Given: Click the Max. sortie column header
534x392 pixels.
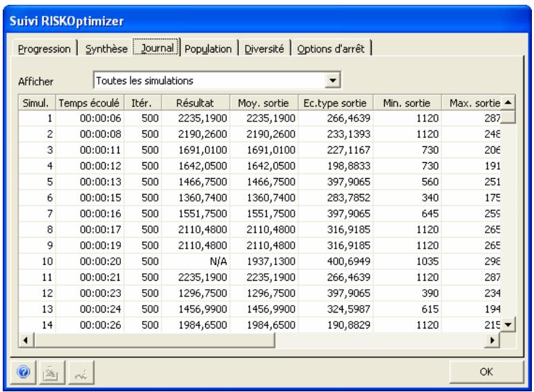Looking at the screenshot, I should pos(471,103).
